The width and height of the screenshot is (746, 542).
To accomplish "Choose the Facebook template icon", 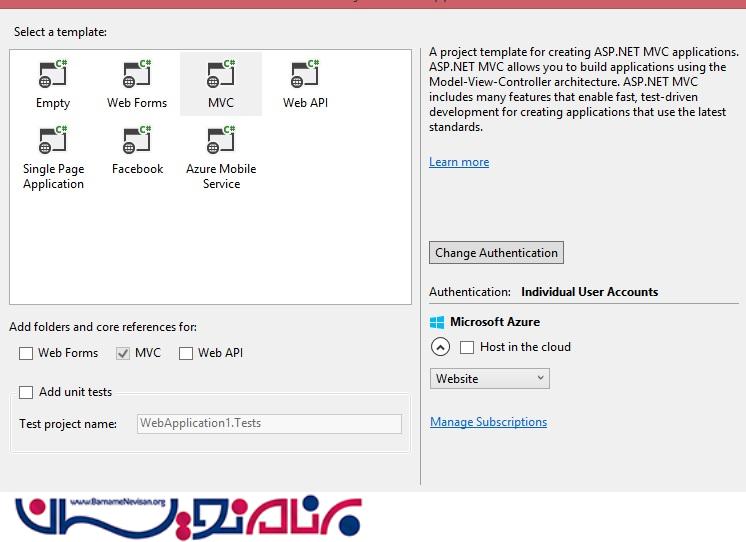I will 137,141.
